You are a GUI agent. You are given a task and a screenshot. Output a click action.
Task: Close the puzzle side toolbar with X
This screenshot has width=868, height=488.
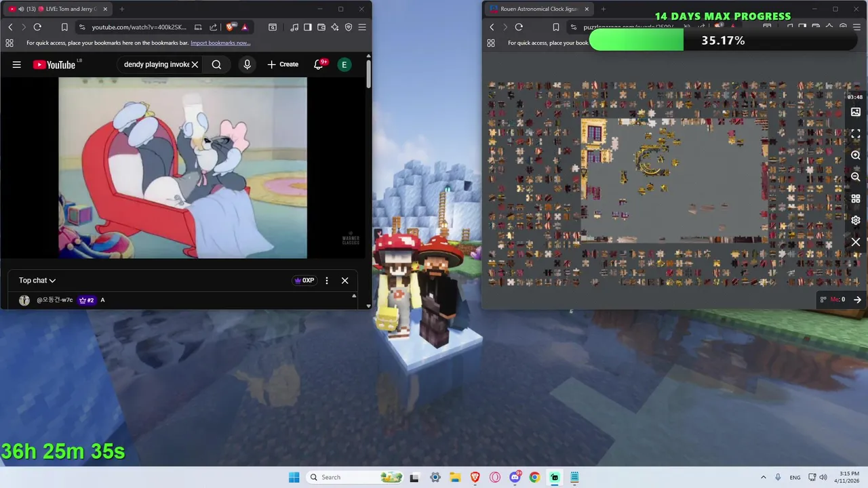[856, 242]
